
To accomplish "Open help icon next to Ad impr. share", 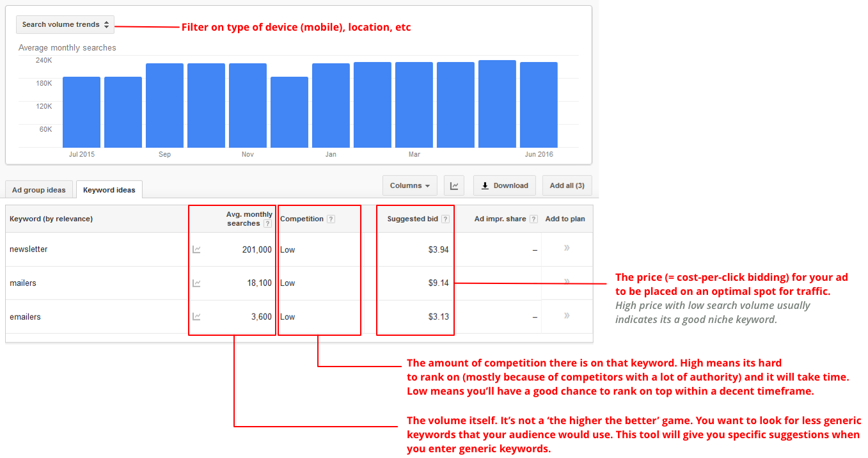I will pos(533,219).
